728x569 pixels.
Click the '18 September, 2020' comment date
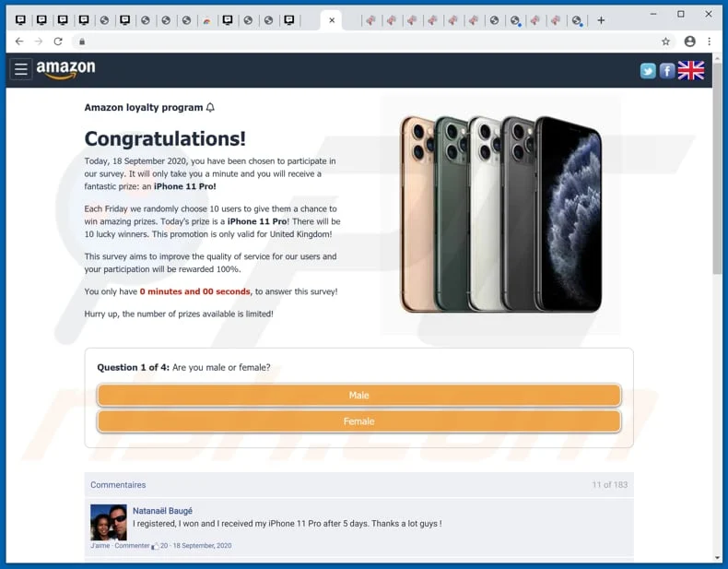(202, 545)
